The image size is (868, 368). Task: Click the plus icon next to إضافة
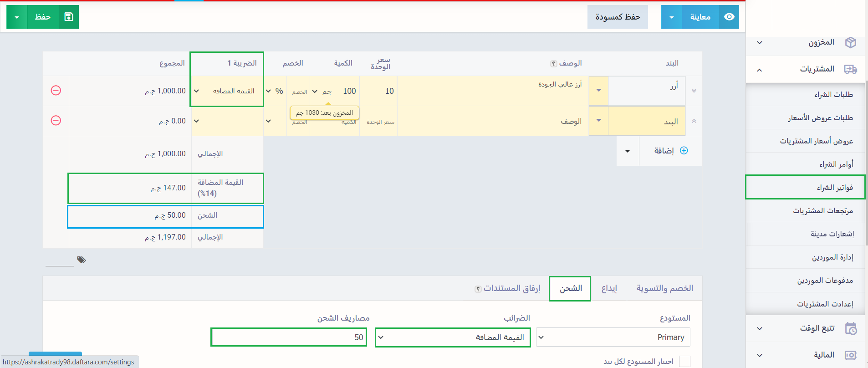(684, 151)
